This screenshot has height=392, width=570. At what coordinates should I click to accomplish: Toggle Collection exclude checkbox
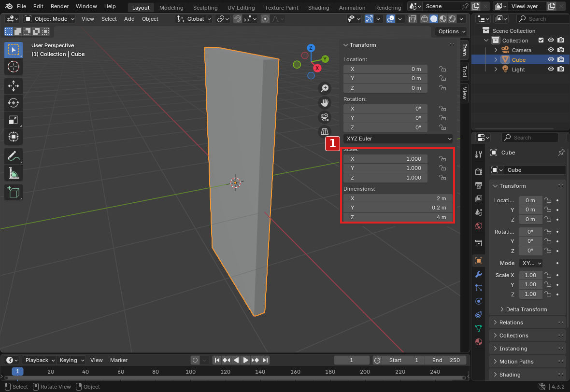coord(541,40)
